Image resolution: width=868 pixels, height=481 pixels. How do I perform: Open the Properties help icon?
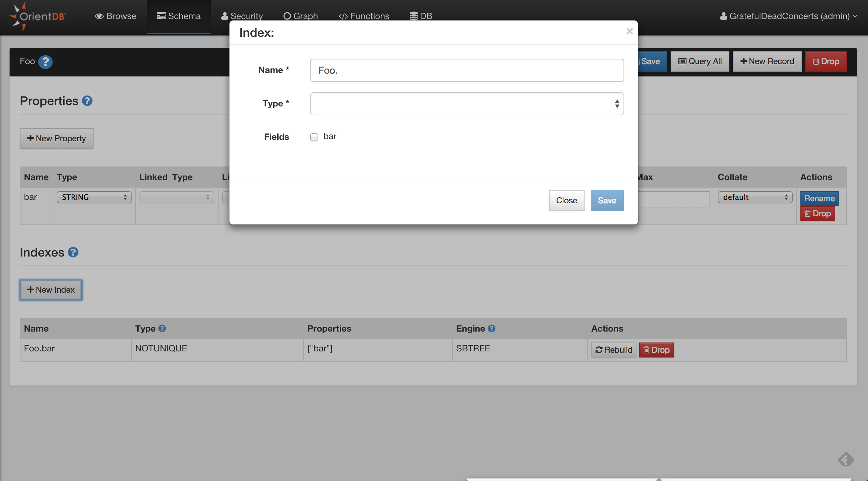pyautogui.click(x=87, y=101)
